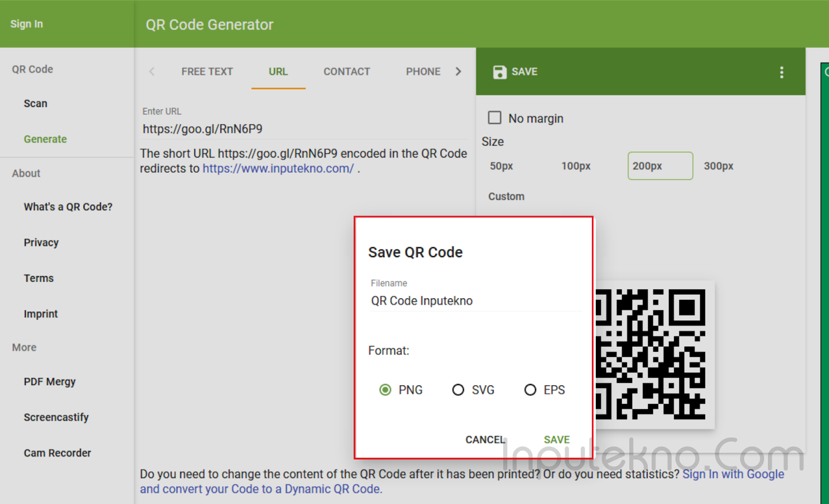Select the EPS format option

530,390
